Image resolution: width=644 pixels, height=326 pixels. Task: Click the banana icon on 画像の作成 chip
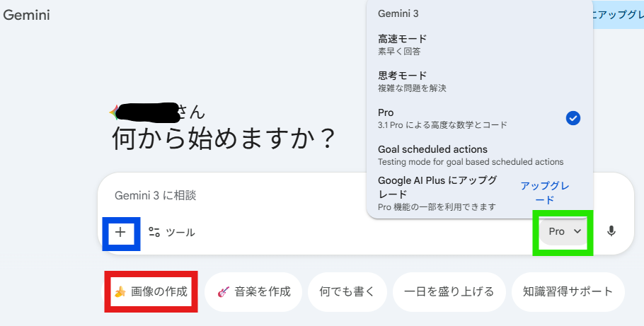point(120,291)
